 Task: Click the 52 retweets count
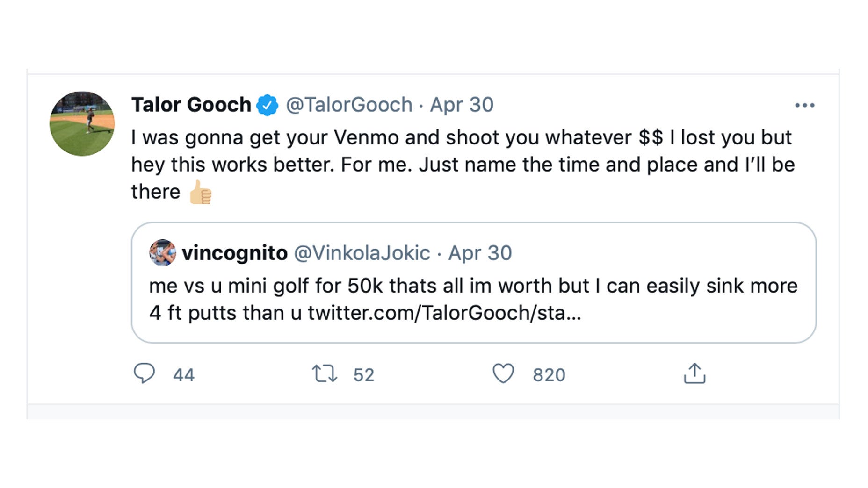364,375
